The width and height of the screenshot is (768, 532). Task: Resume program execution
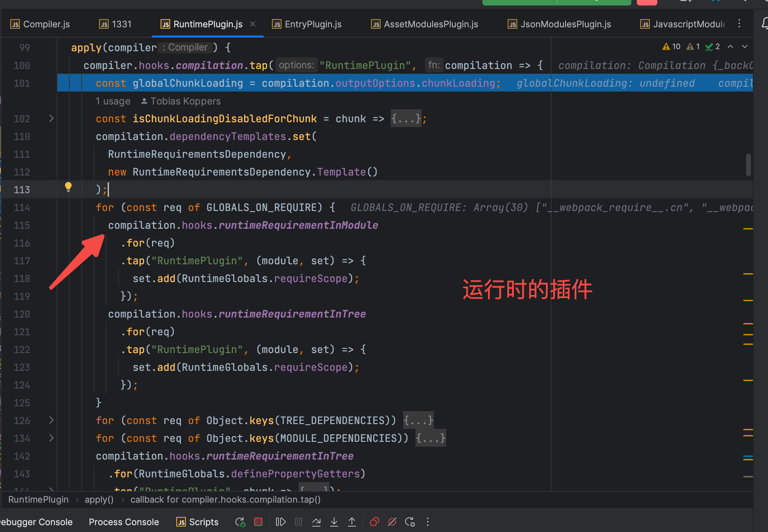[280, 522]
